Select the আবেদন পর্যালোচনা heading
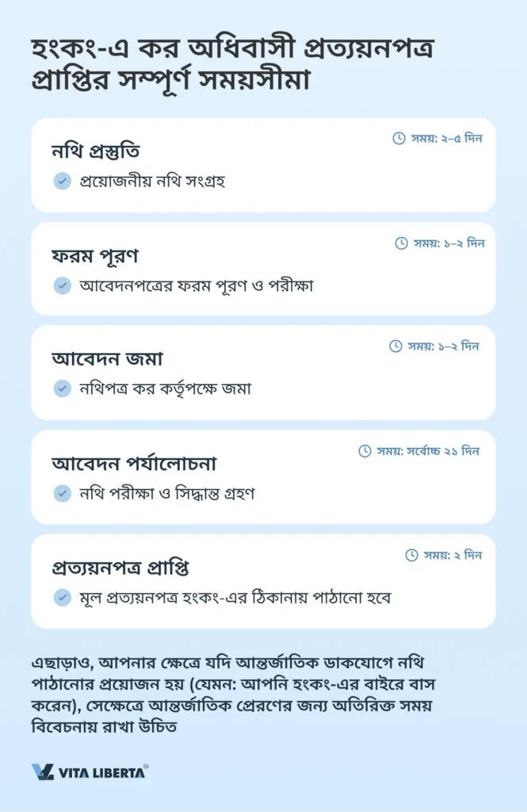The image size is (527, 812). [134, 463]
